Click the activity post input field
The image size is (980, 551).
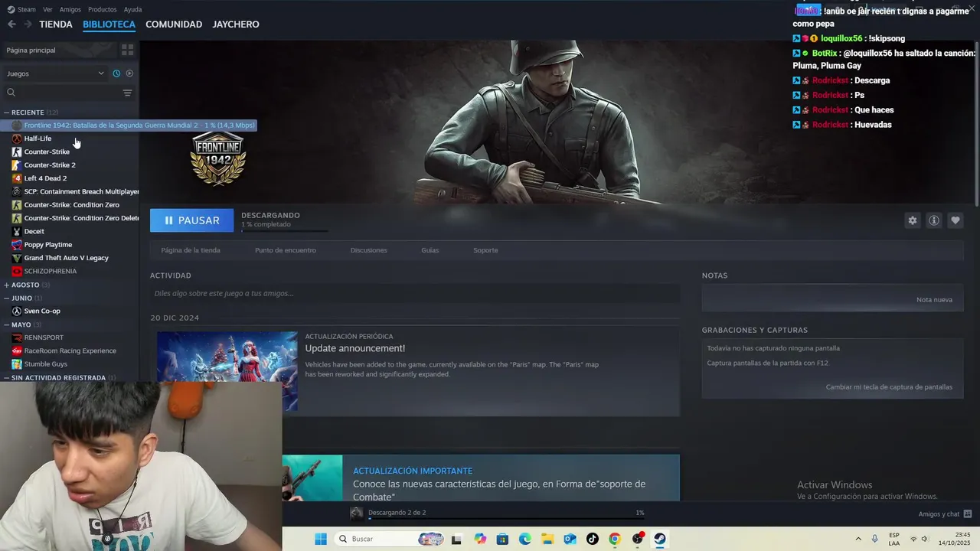click(x=415, y=293)
